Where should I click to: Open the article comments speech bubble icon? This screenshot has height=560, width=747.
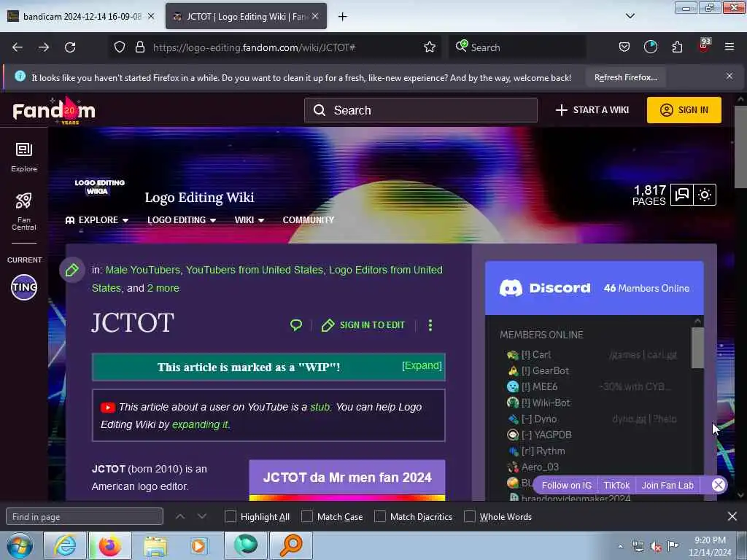pyautogui.click(x=296, y=325)
